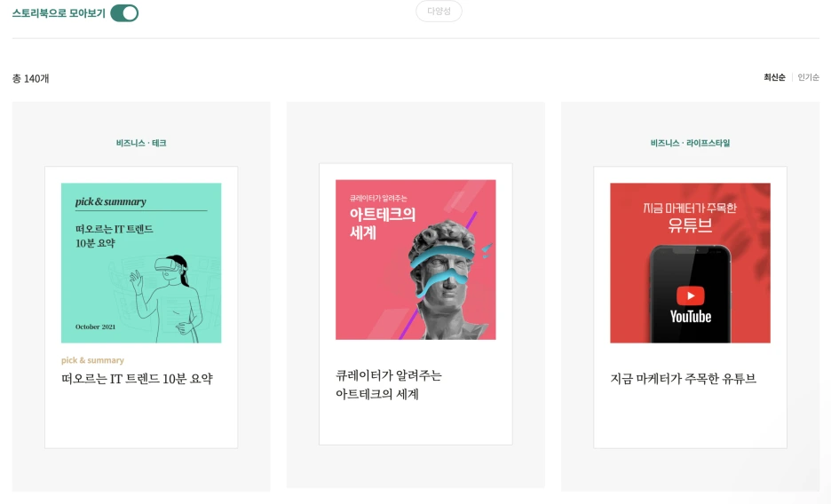Viewport: 831px width, 504px height.
Task: Click the red YouTube play icon on phone
Action: tap(690, 296)
